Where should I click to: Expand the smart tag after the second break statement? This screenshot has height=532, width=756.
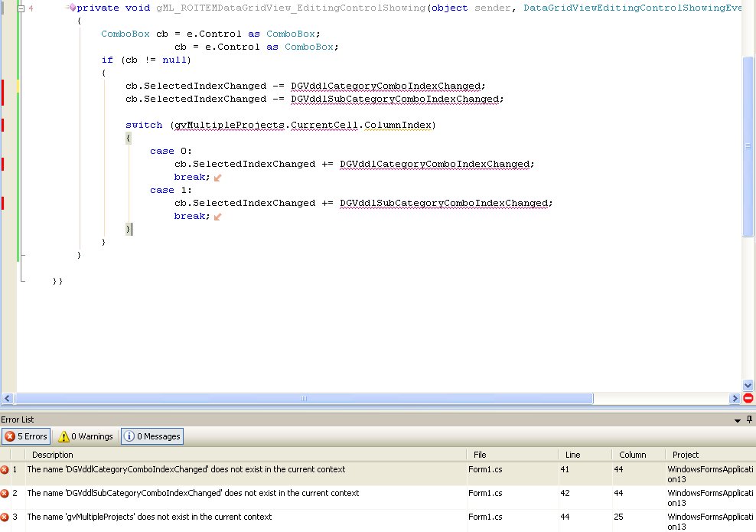pos(217,216)
